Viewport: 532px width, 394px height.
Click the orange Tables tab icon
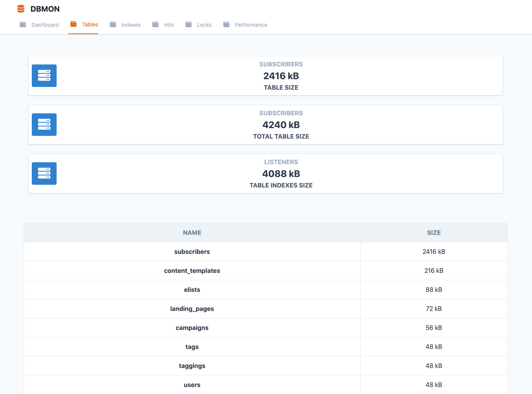pyautogui.click(x=73, y=24)
